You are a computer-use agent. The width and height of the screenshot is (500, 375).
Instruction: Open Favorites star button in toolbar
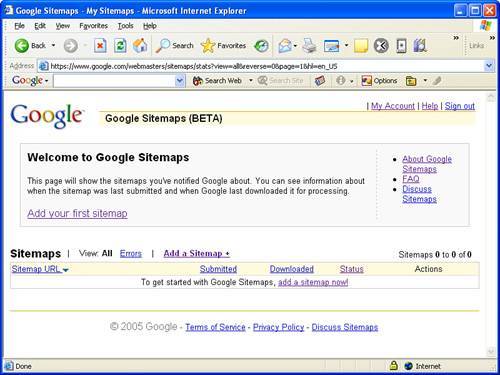(223, 46)
